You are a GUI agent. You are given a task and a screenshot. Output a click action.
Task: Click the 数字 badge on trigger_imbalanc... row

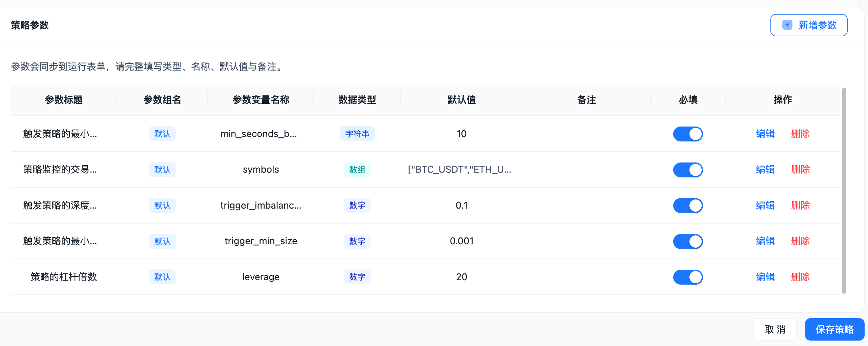tap(357, 205)
